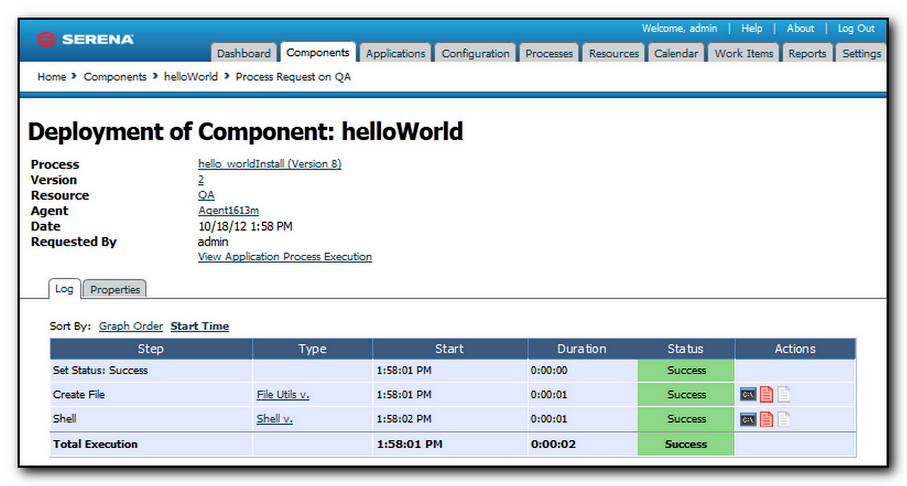Open File Utils v. type link
The width and height of the screenshot is (907, 486).
point(283,395)
